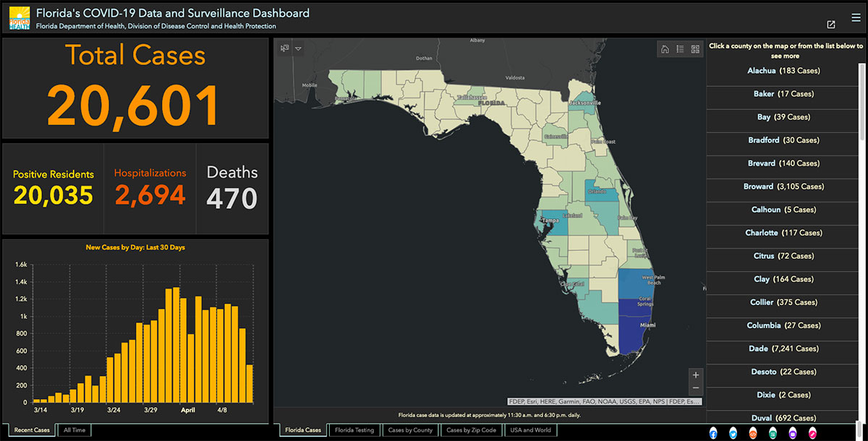Viewport: 868px width, 441px height.
Task: Switch to the All Time tab
Action: (x=75, y=430)
